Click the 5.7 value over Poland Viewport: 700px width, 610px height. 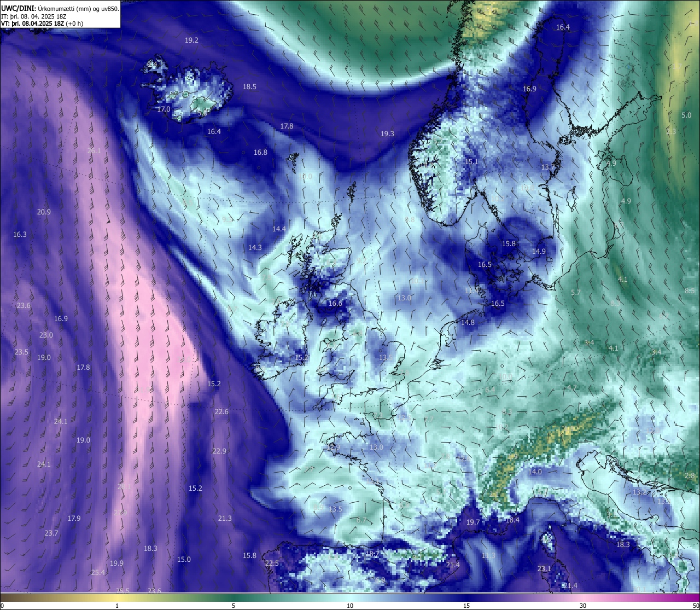575,293
